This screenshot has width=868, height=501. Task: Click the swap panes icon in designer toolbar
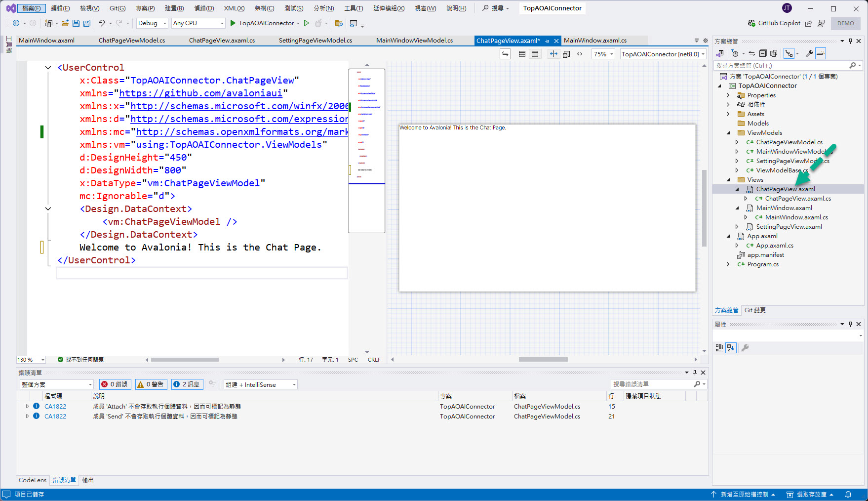tap(505, 54)
